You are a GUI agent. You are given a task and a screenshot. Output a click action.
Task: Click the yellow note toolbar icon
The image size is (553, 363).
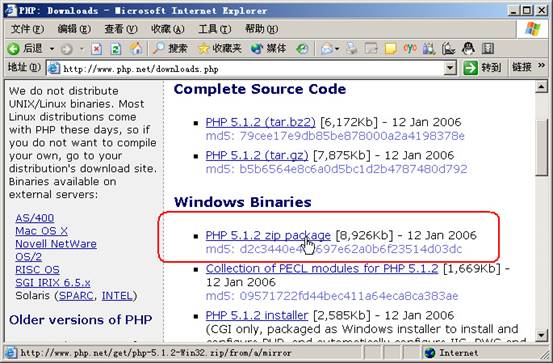click(x=390, y=49)
